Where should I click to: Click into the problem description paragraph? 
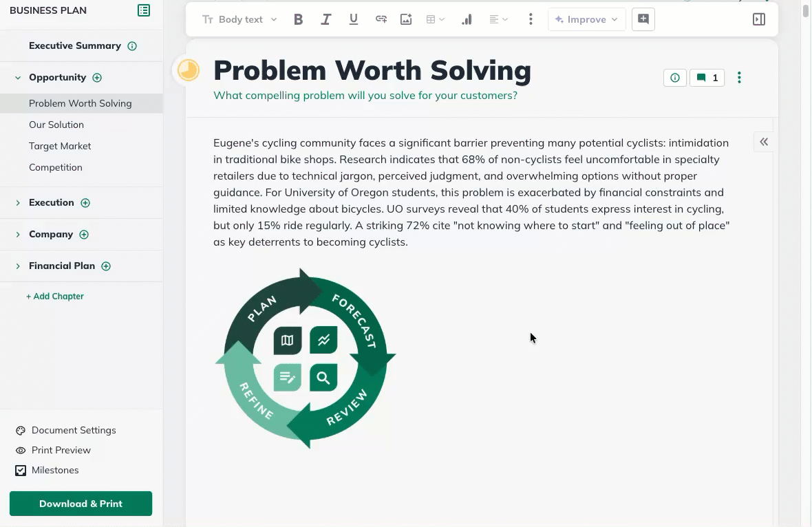[472, 193]
